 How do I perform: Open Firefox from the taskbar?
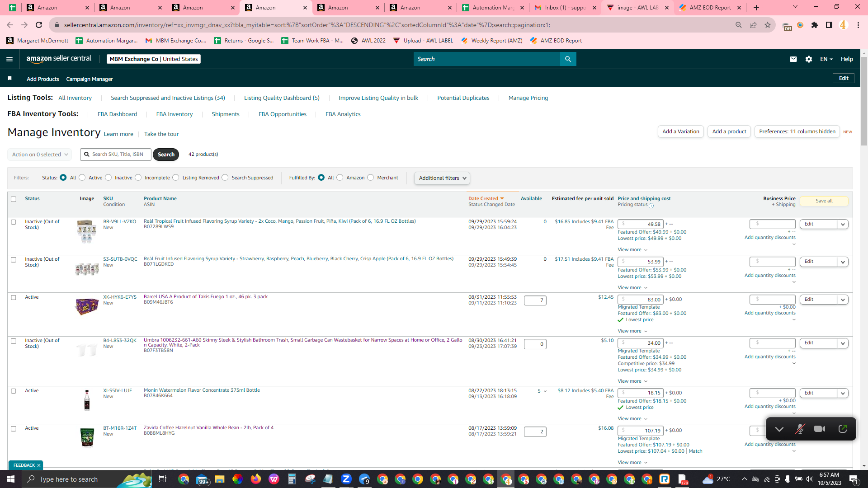click(x=256, y=479)
